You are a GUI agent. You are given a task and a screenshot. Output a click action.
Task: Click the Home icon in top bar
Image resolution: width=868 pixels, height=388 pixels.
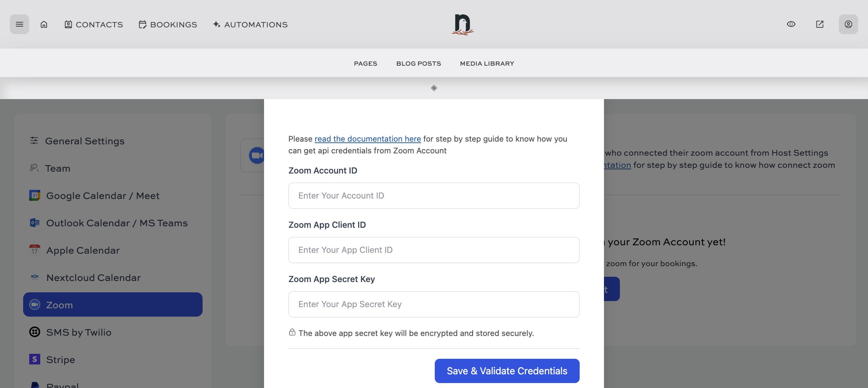[44, 24]
